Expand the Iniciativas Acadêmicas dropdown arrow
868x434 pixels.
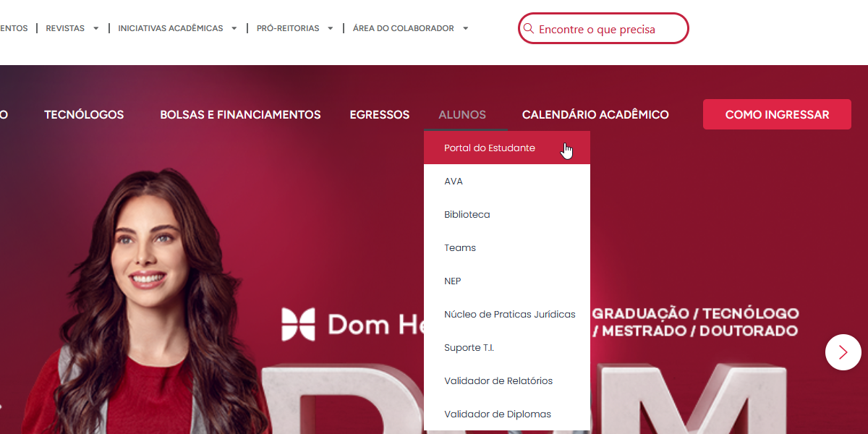(x=234, y=29)
